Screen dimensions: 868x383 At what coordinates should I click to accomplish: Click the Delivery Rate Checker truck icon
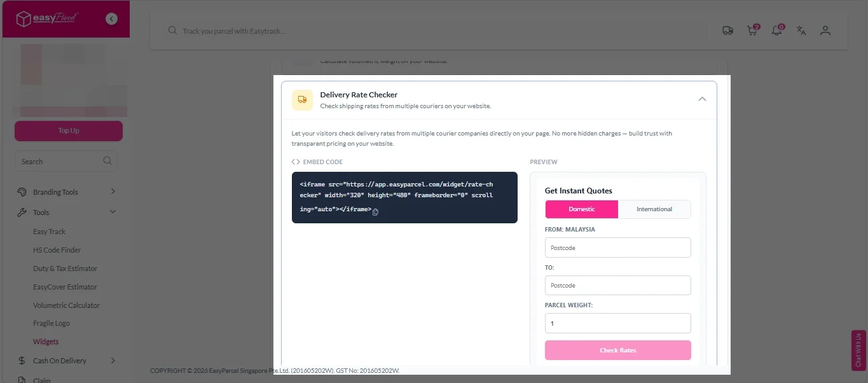(302, 99)
